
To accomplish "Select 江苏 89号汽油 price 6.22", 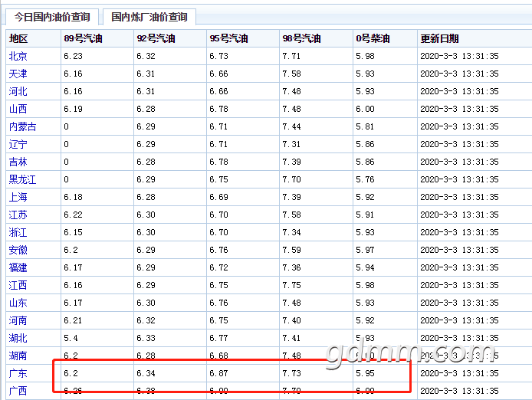I will 74,215.
